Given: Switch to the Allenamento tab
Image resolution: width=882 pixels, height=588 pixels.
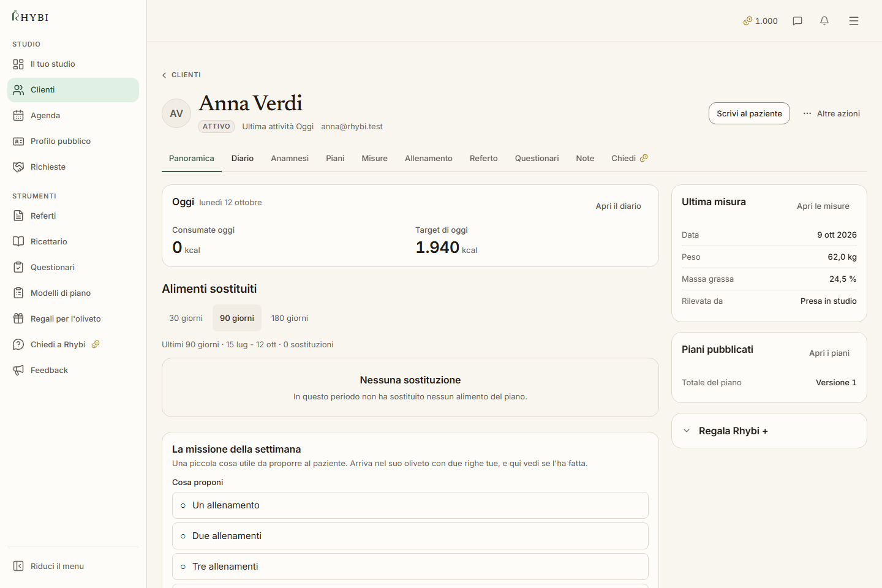Looking at the screenshot, I should [x=429, y=158].
